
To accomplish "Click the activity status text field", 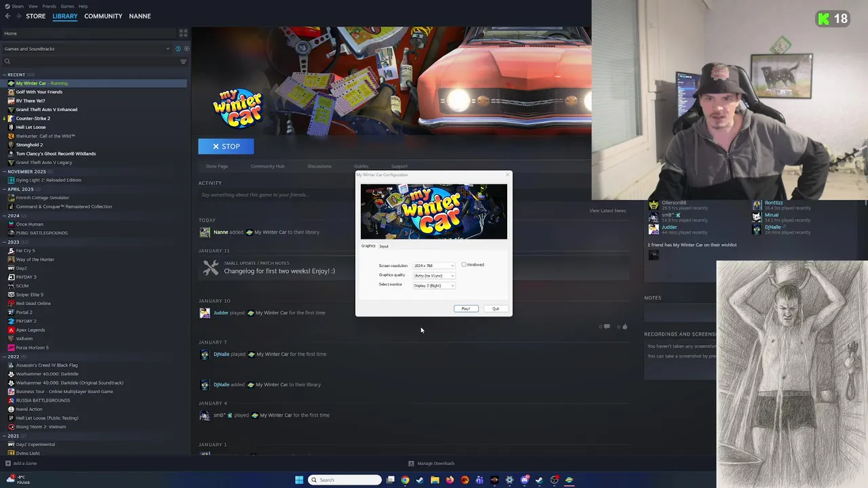I will click(277, 195).
